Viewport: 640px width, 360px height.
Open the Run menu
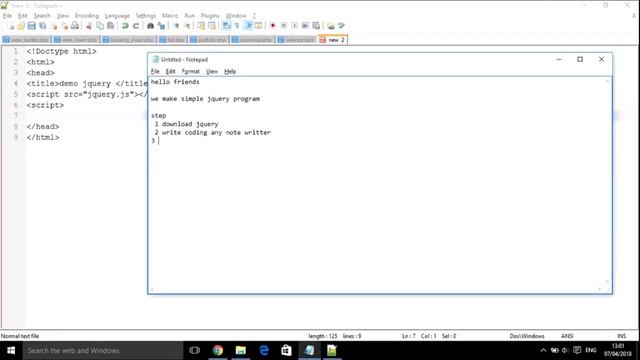189,16
